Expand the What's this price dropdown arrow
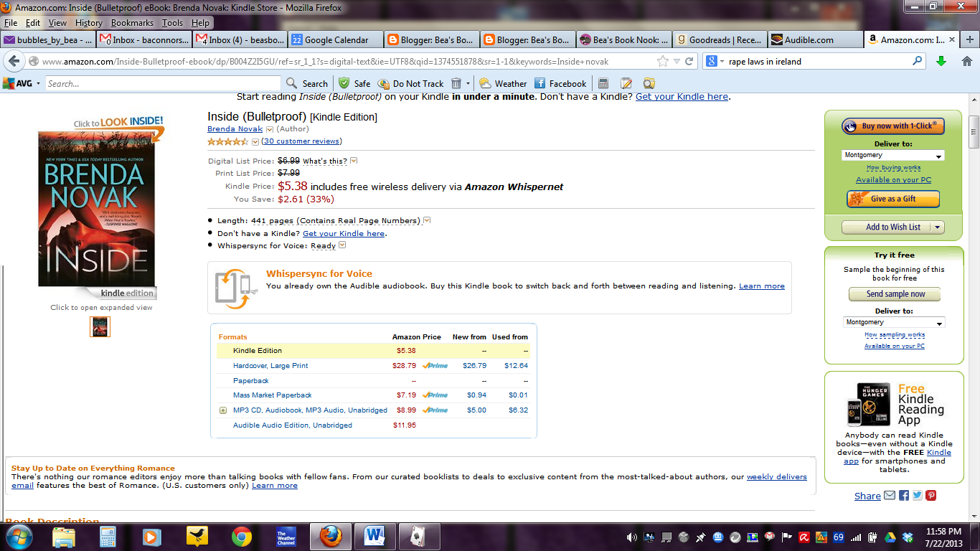Viewport: 980px width, 551px height. point(354,161)
